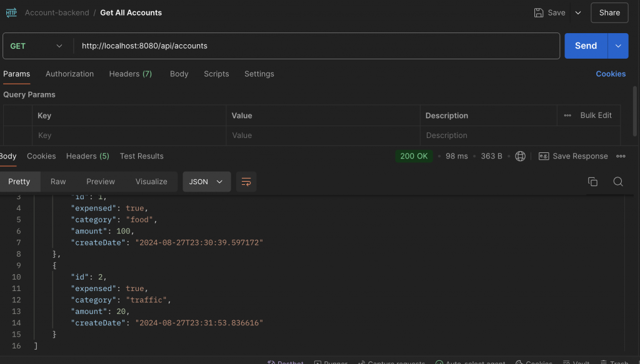Click the Query Params heading

click(x=29, y=94)
